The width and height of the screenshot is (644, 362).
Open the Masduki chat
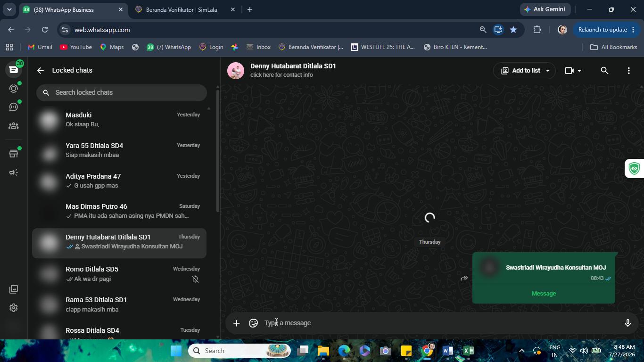tap(119, 120)
